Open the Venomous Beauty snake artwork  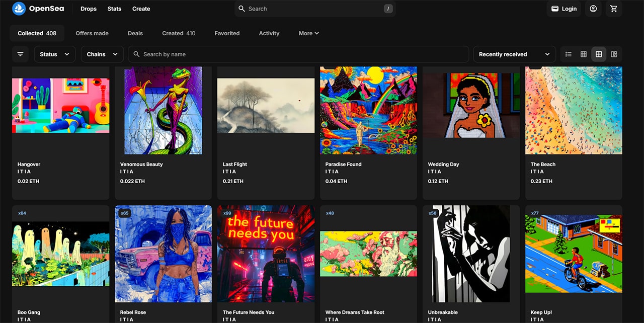164,111
